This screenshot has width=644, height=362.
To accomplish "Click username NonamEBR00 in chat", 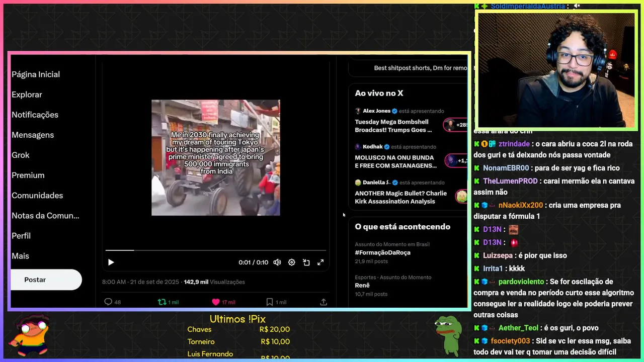I will [506, 168].
